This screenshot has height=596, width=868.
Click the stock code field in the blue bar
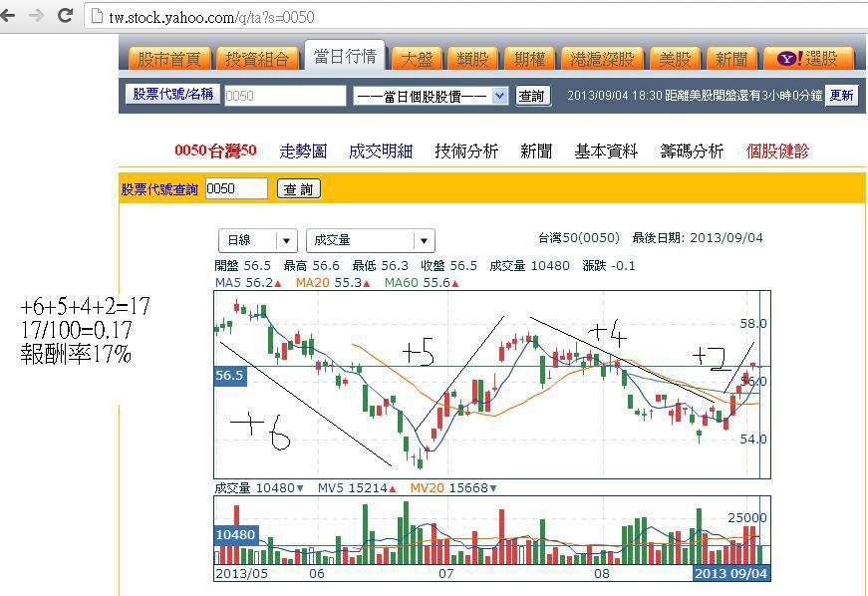click(x=285, y=96)
